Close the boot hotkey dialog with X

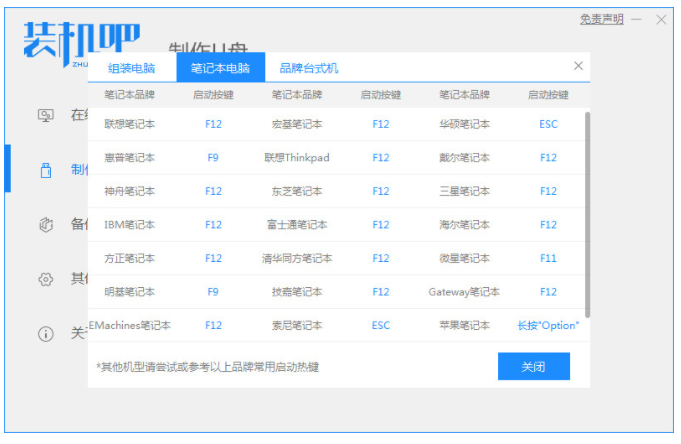[578, 66]
